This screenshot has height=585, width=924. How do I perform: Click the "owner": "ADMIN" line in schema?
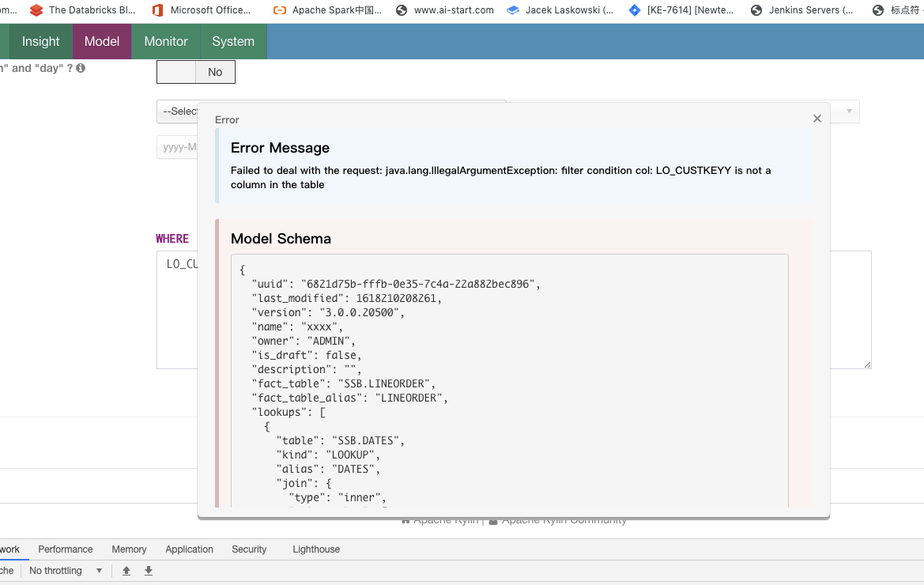(x=304, y=341)
